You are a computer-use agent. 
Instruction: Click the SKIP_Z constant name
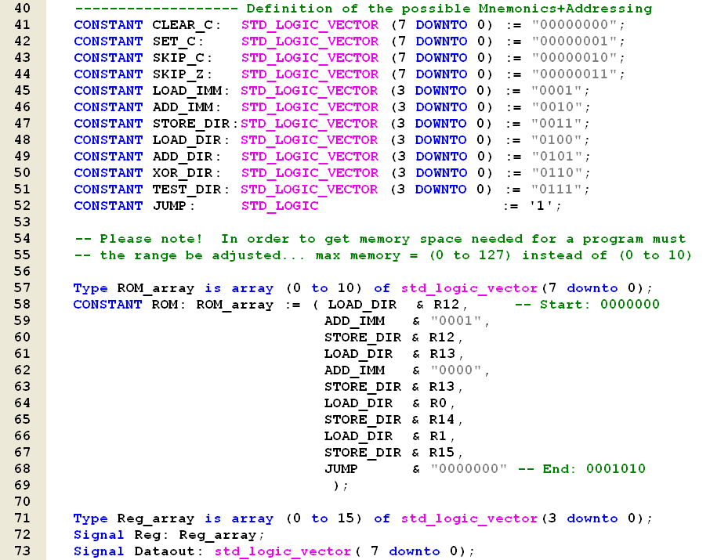pyautogui.click(x=179, y=74)
